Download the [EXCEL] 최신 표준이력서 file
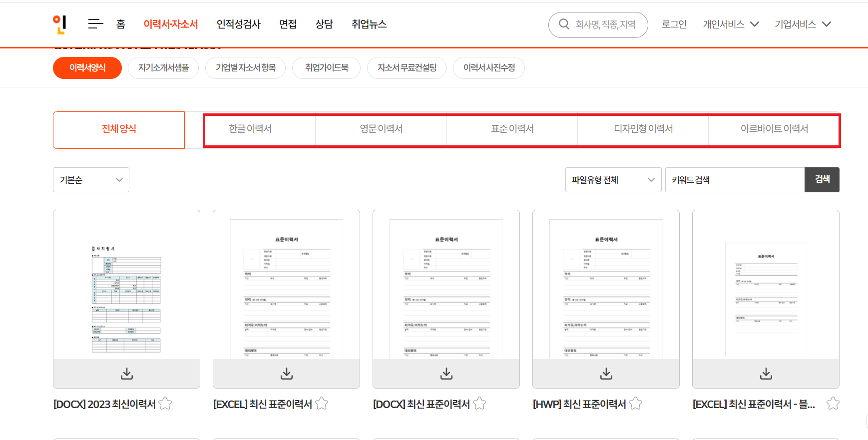The width and height of the screenshot is (868, 440). (287, 374)
